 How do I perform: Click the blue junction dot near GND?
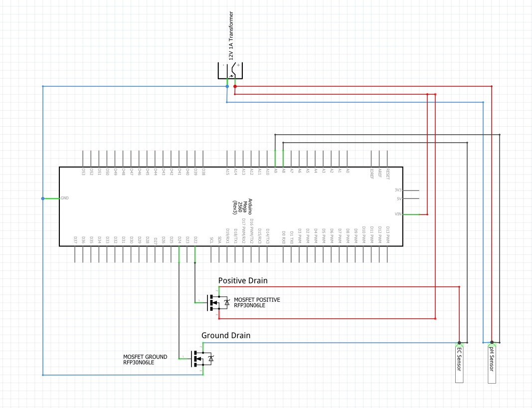point(43,198)
